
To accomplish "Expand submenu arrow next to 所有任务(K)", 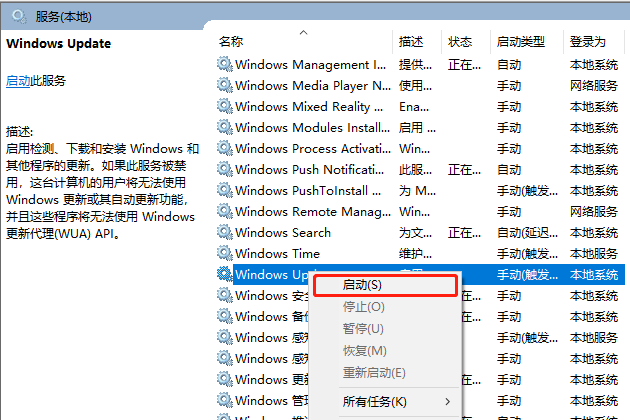I will pyautogui.click(x=448, y=402).
